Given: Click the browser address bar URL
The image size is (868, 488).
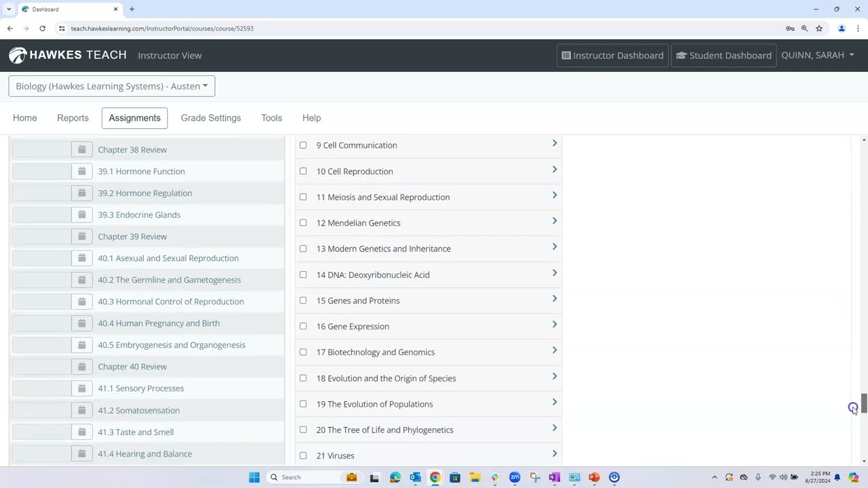Looking at the screenshot, I should [162, 28].
